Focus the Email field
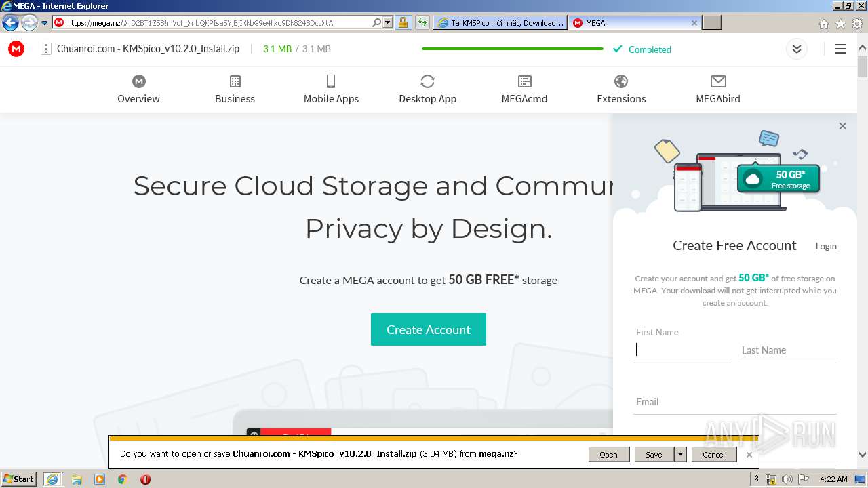The height and width of the screenshot is (488, 868). [735, 402]
